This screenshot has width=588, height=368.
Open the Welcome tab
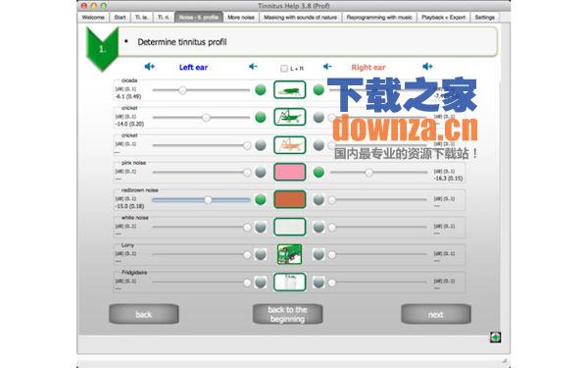click(93, 18)
